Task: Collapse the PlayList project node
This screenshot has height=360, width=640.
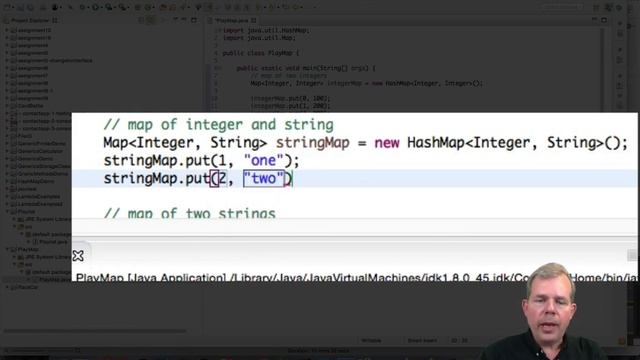Action: coord(7,211)
